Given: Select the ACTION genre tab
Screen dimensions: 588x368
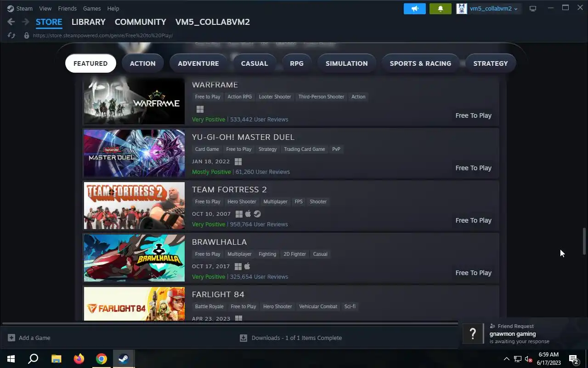Looking at the screenshot, I should pyautogui.click(x=143, y=63).
